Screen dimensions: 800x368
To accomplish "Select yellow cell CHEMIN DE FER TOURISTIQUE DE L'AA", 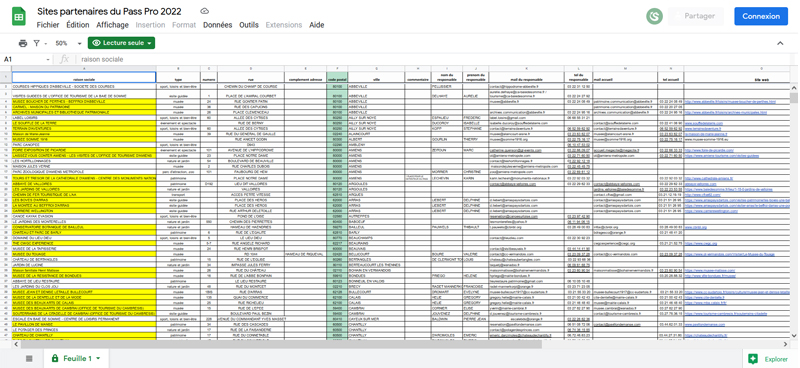I will 84,194.
